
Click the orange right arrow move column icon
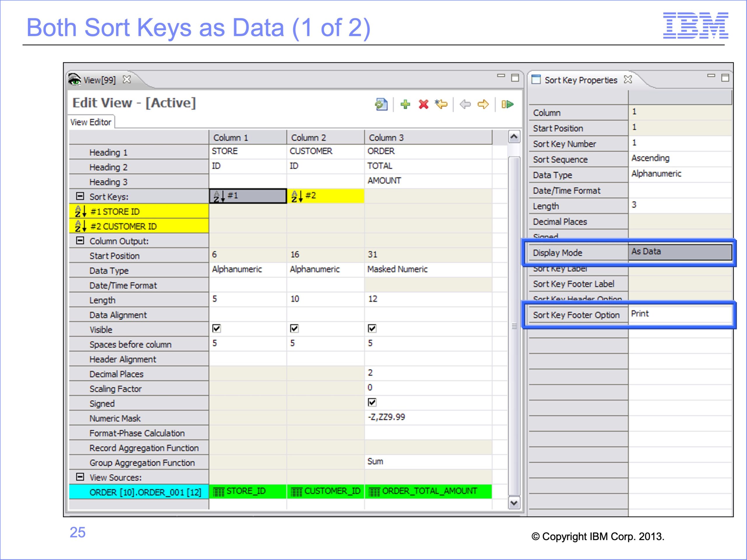pyautogui.click(x=483, y=104)
